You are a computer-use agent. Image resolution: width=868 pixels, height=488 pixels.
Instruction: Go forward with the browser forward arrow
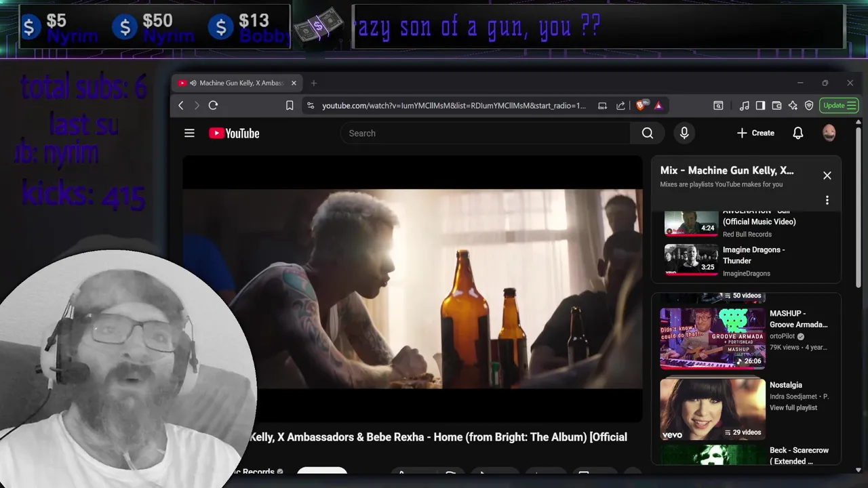tap(197, 106)
